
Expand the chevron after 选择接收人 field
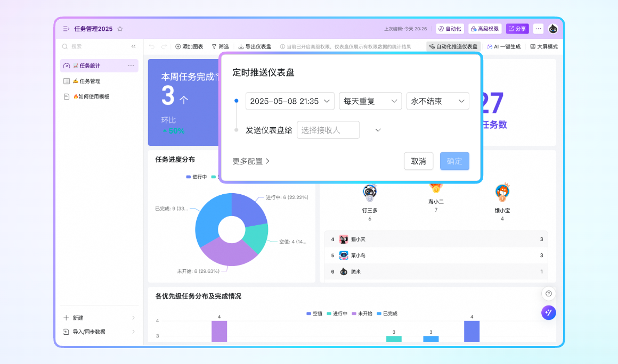click(378, 130)
